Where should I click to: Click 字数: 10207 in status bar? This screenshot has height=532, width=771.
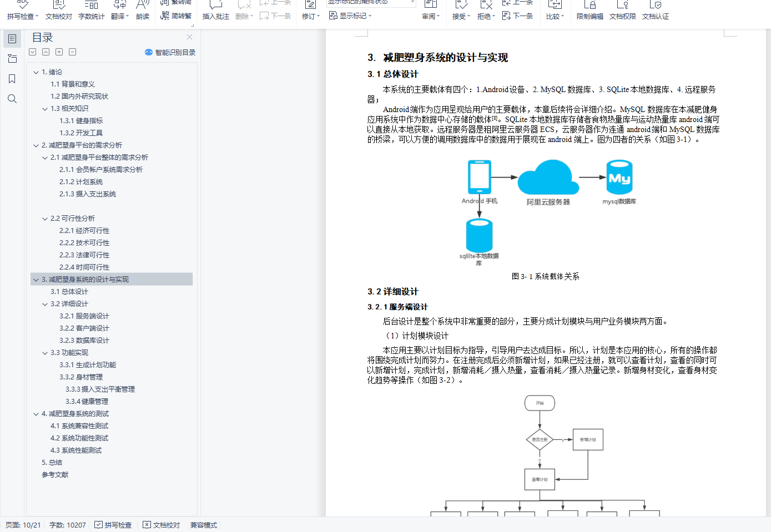67,525
